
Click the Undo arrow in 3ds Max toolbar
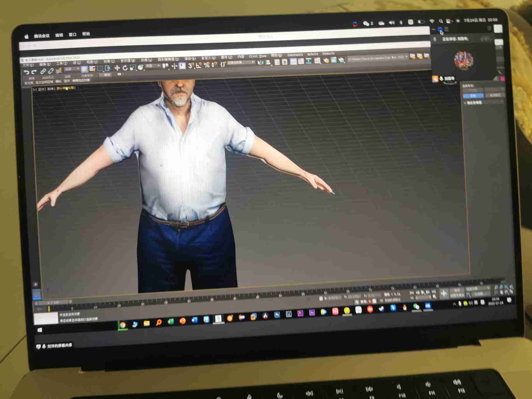pos(26,71)
